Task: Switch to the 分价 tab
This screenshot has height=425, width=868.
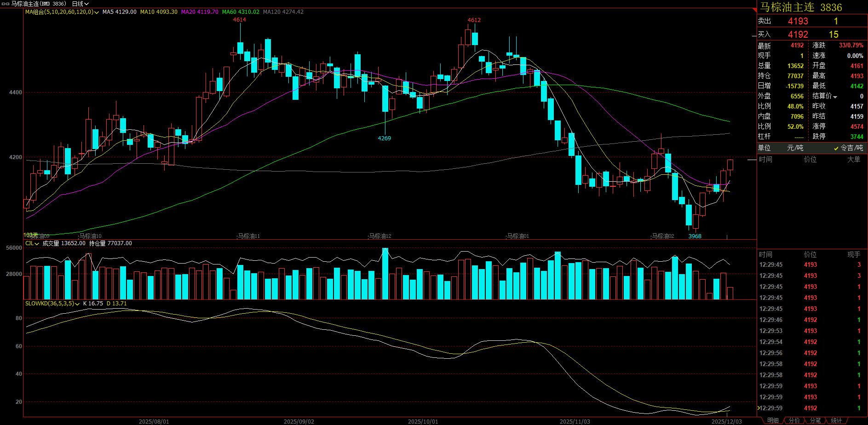Action: 794,420
